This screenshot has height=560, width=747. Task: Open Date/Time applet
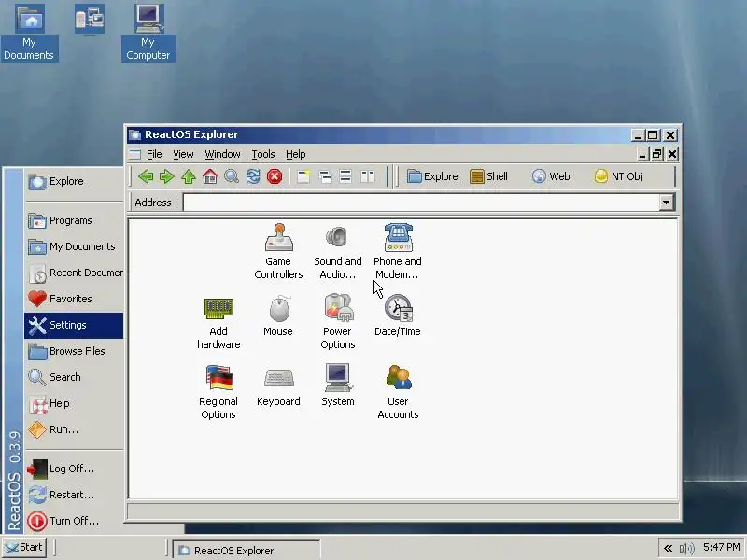click(x=398, y=316)
